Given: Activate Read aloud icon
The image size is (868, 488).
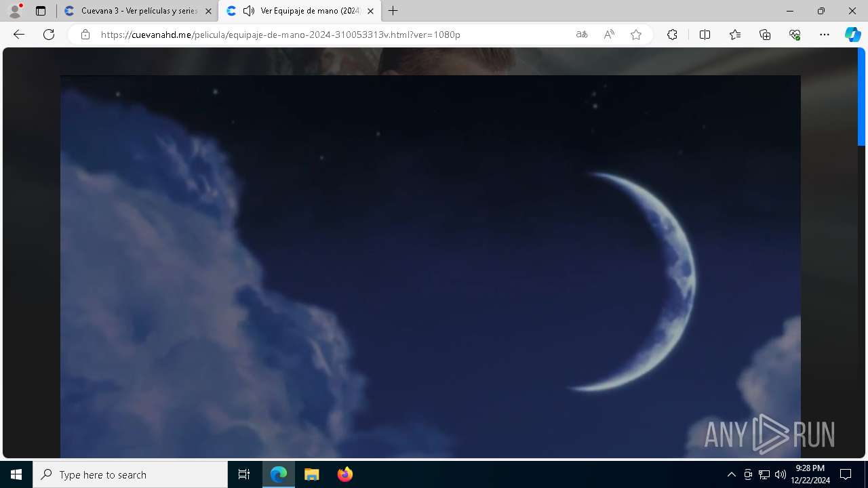Looking at the screenshot, I should tap(609, 35).
